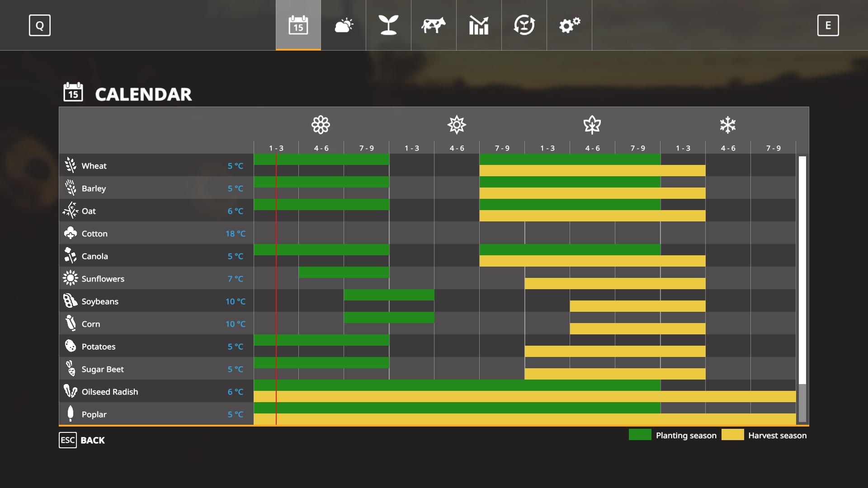Select the calendar tab icon
This screenshot has width=868, height=488.
298,25
